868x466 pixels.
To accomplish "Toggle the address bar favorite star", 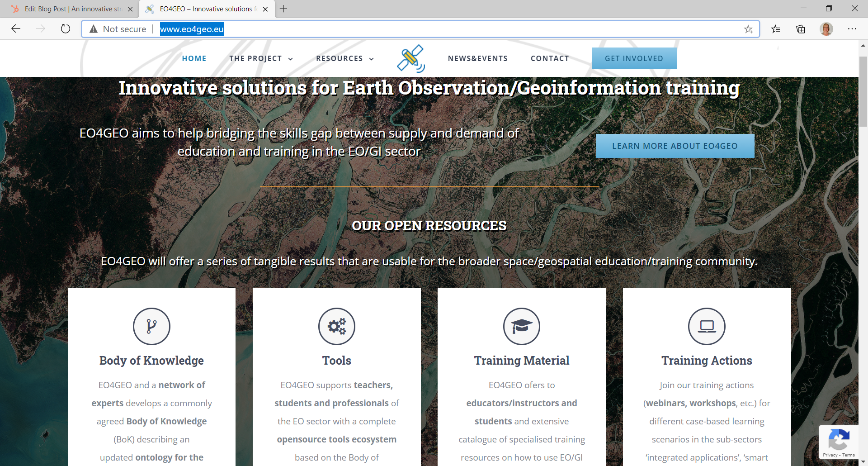I will point(749,29).
